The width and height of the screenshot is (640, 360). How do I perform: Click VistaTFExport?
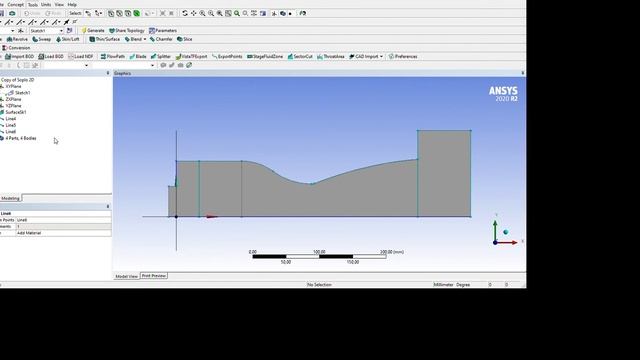tap(191, 56)
